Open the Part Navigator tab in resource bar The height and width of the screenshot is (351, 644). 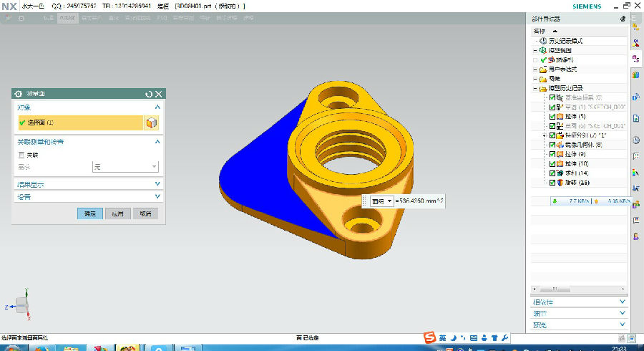(635, 58)
